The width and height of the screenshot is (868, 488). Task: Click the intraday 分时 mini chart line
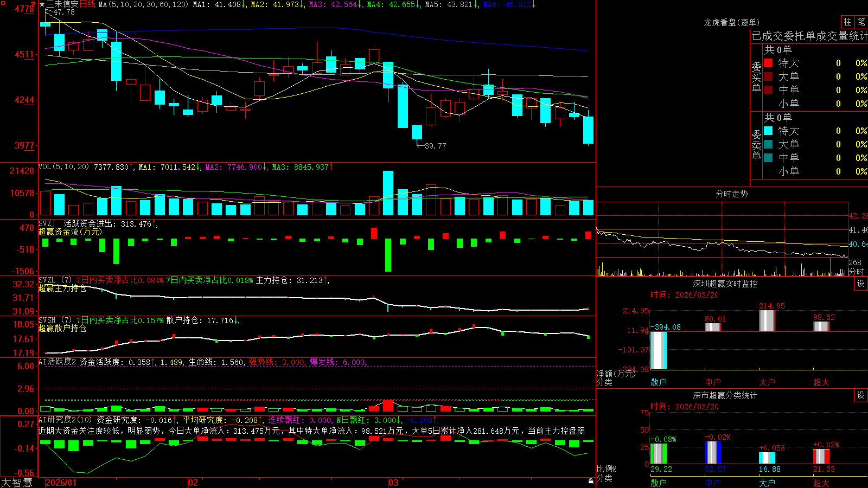coord(722,243)
